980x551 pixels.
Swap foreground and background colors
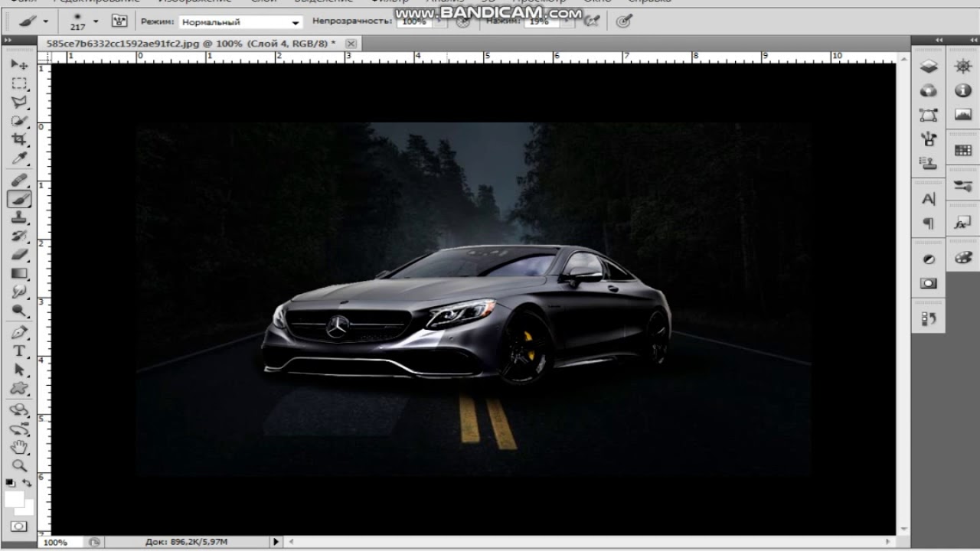tap(28, 483)
